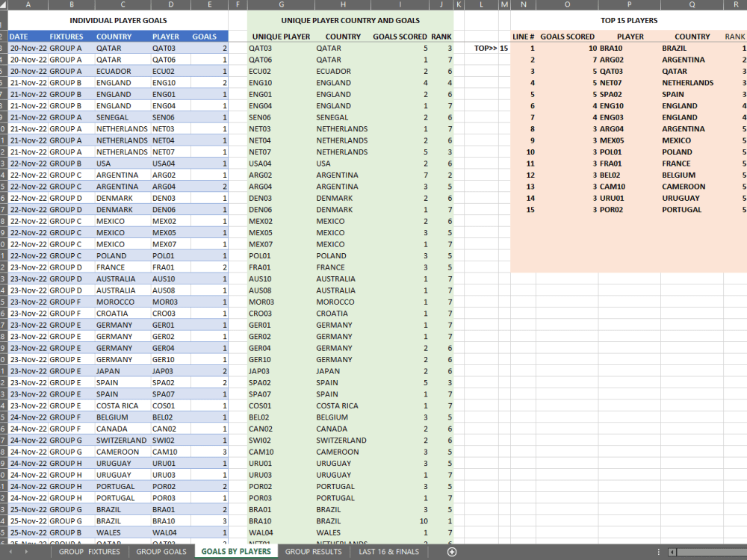Select GOALS SCORED header in green table
The width and height of the screenshot is (747, 560).
pos(400,37)
